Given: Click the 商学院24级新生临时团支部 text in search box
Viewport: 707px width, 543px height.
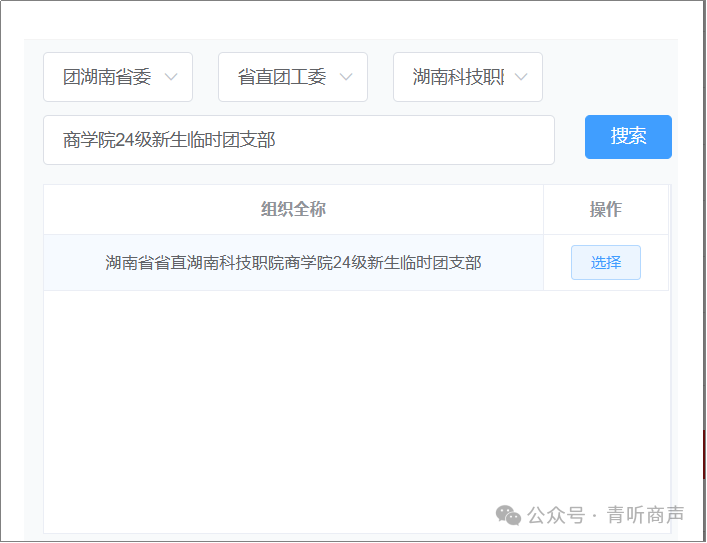Looking at the screenshot, I should point(169,140).
